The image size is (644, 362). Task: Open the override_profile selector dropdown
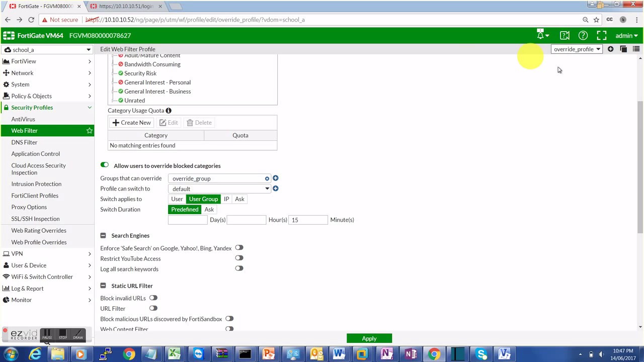tap(577, 49)
